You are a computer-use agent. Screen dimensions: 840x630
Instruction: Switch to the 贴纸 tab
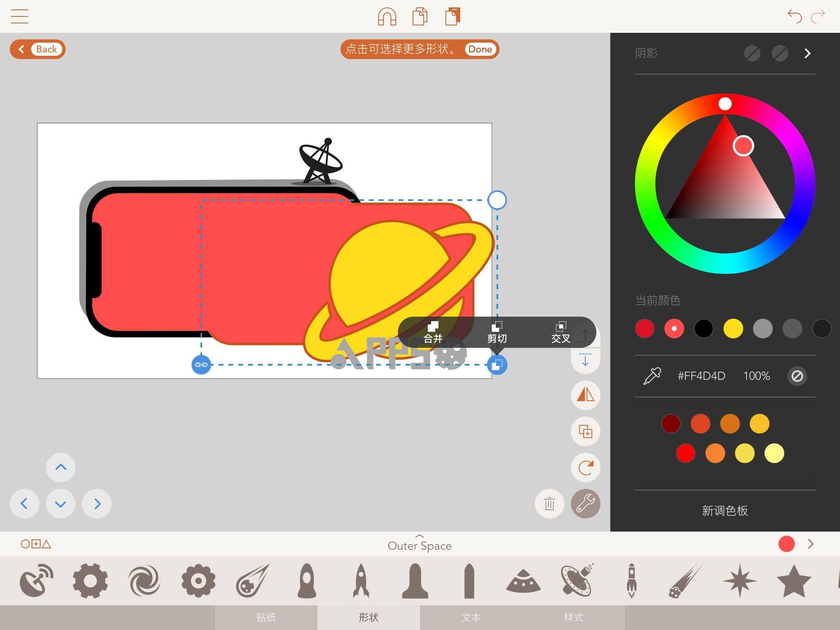click(266, 617)
